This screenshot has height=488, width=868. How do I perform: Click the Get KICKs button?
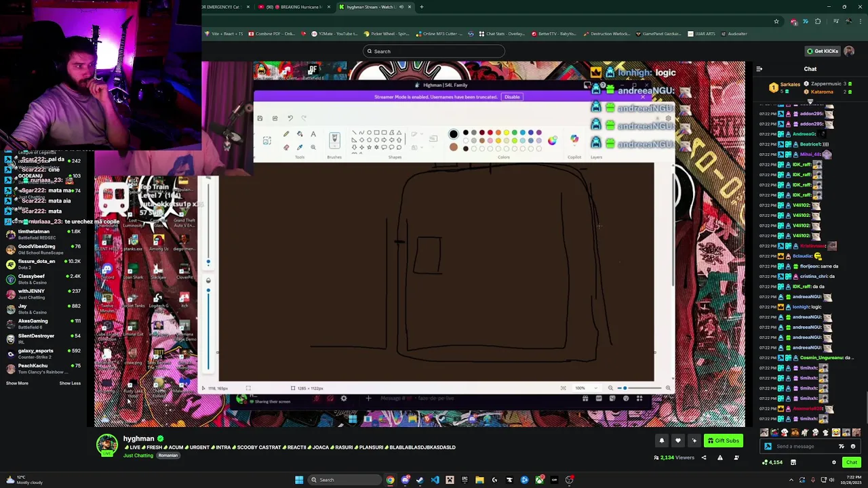tap(822, 52)
